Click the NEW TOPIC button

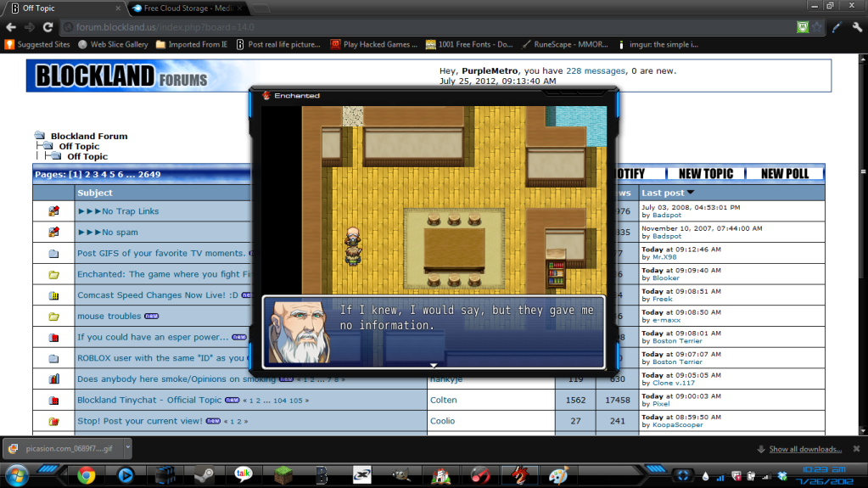point(705,173)
